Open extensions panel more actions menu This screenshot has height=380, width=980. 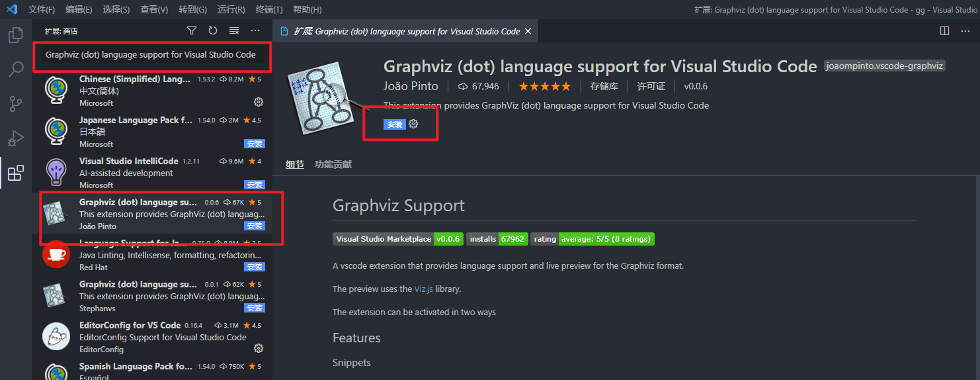(255, 30)
